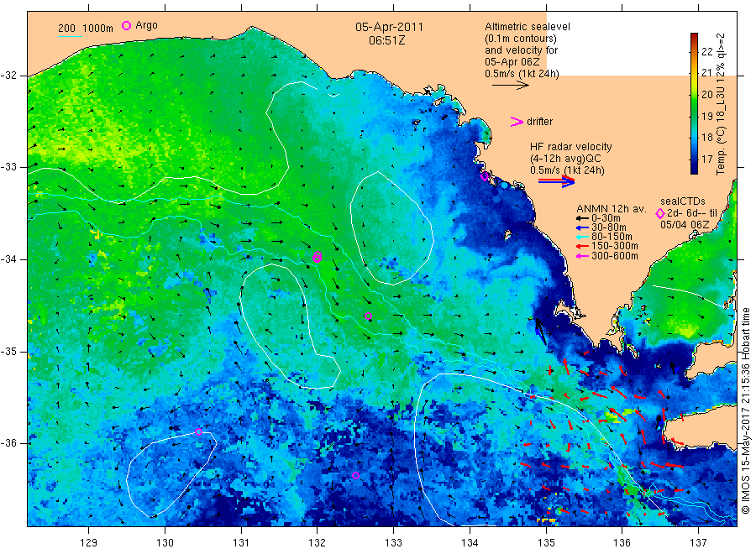Click the IMOS copyright timestamp text

(x=746, y=411)
